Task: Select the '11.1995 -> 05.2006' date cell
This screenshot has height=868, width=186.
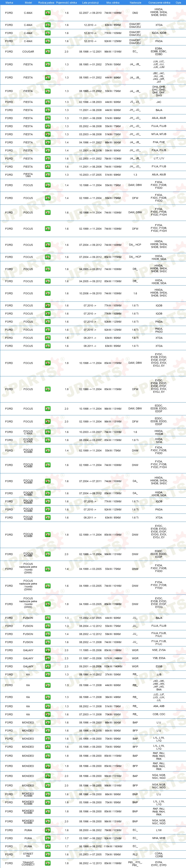Action: point(90,650)
